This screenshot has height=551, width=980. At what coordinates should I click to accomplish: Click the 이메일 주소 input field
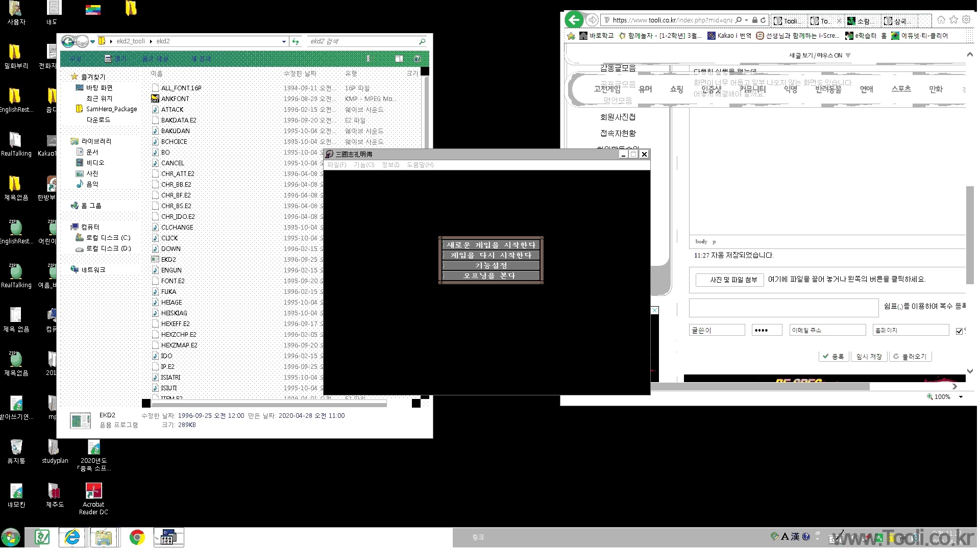tap(827, 330)
